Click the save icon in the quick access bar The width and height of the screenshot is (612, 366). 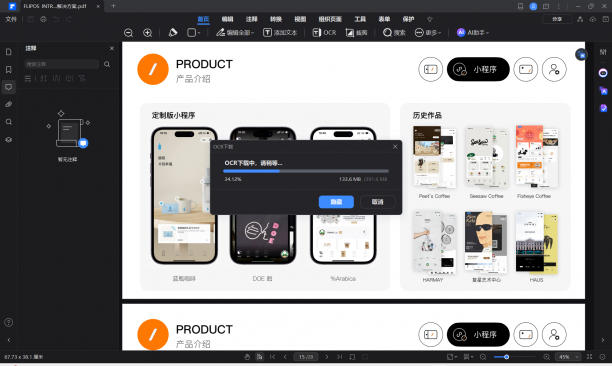(30, 19)
